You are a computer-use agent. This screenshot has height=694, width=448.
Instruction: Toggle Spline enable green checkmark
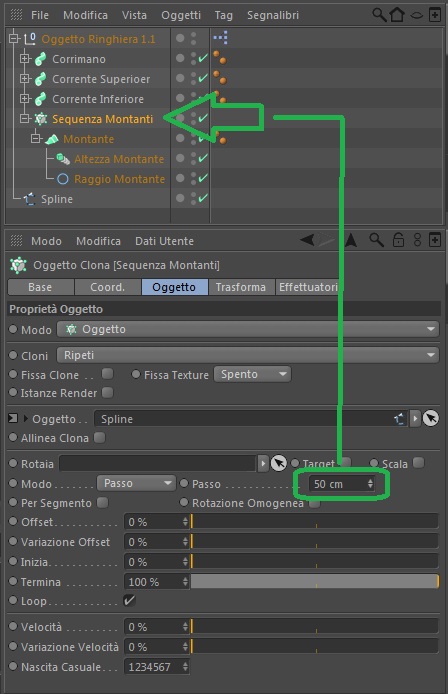point(203,198)
